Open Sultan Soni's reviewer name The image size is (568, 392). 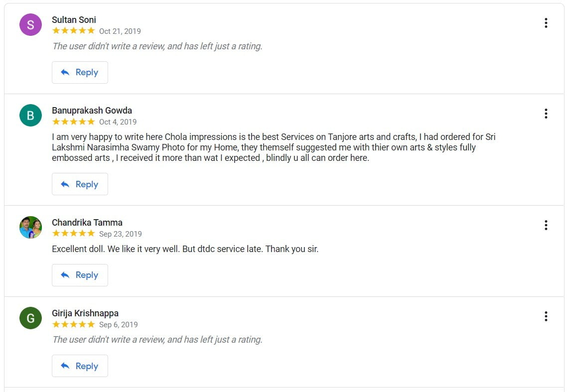[x=74, y=20]
